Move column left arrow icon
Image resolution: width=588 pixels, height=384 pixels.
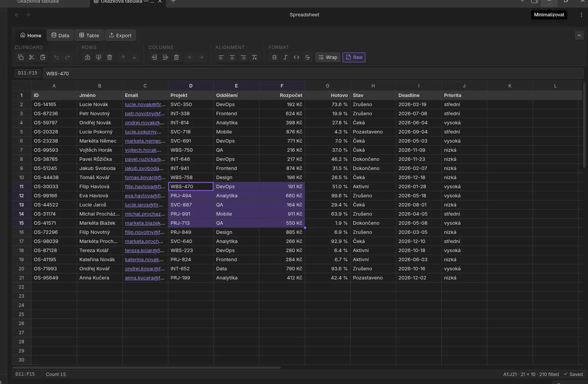click(190, 57)
